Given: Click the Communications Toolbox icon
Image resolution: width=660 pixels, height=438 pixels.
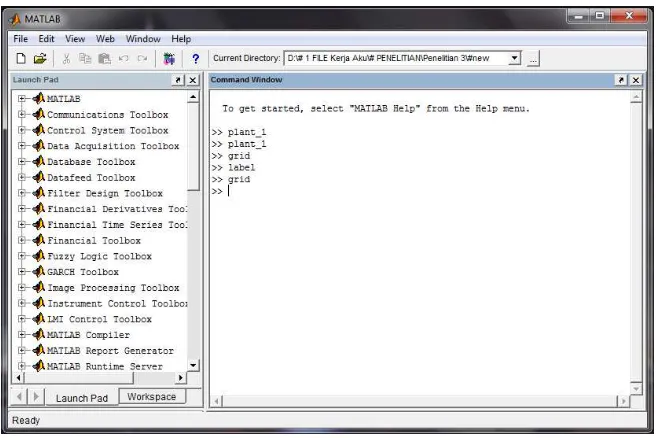Looking at the screenshot, I should tap(39, 114).
